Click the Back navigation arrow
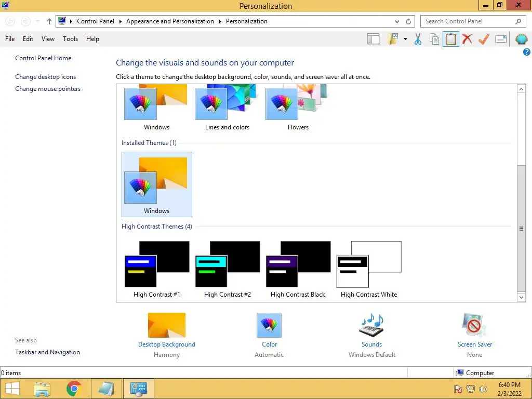 (10, 21)
